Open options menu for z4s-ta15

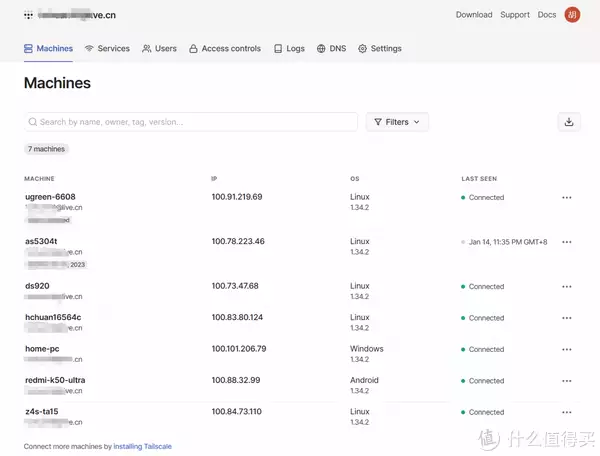pos(567,412)
